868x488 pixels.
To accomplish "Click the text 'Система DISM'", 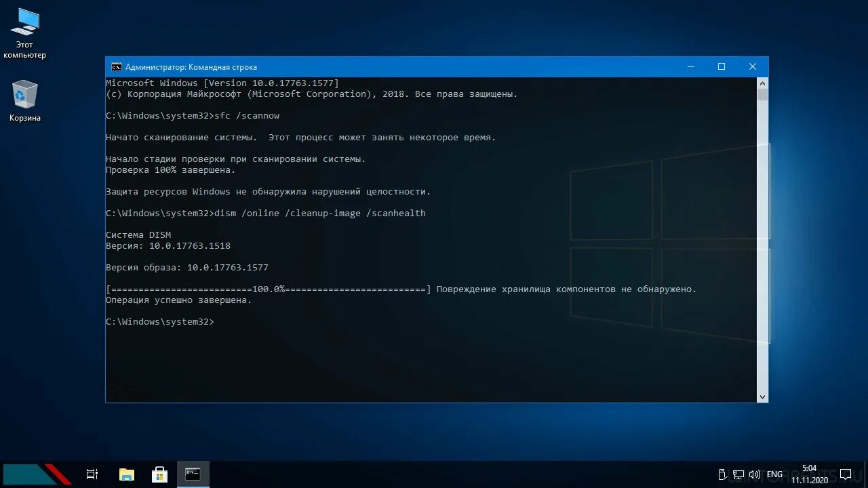I will tap(138, 235).
